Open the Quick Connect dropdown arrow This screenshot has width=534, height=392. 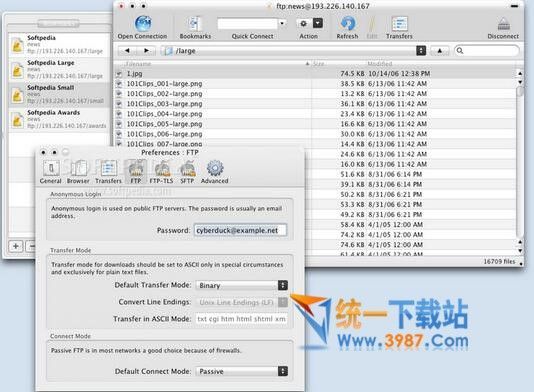(282, 23)
